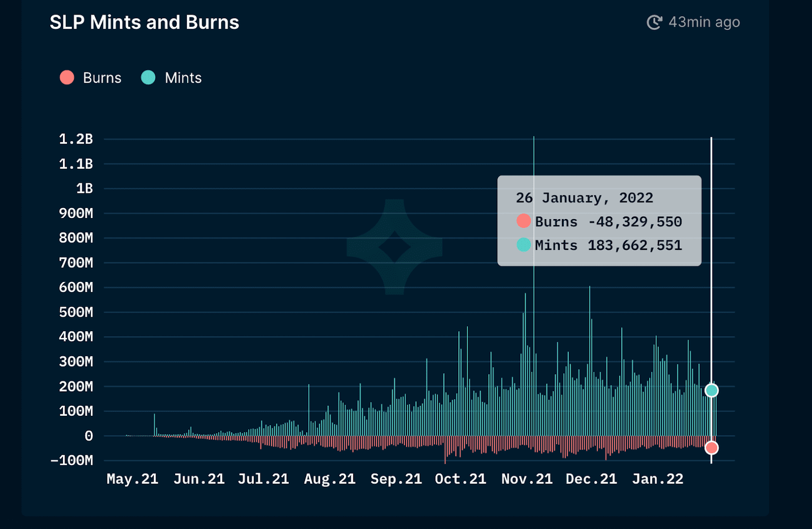The image size is (812, 529).
Task: Click the red Burns data point marker on crosshair
Action: [712, 447]
